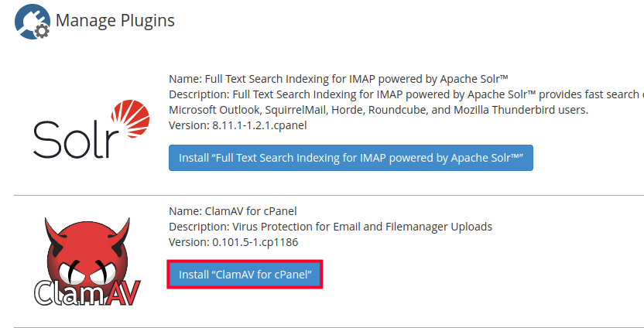Click the "Name: ClamAV for cPanel" text
The height and width of the screenshot is (328, 644).
click(x=233, y=211)
